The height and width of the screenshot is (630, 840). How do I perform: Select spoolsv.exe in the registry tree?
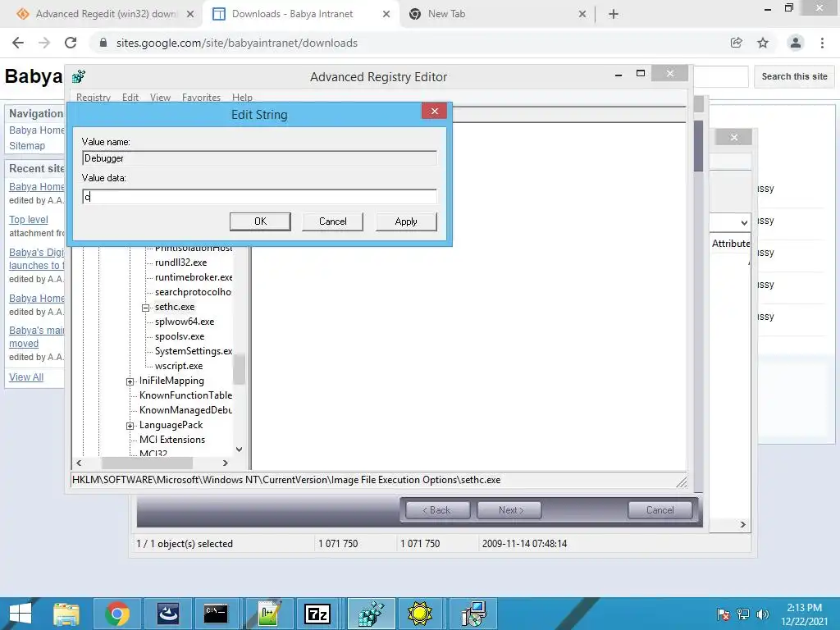180,336
